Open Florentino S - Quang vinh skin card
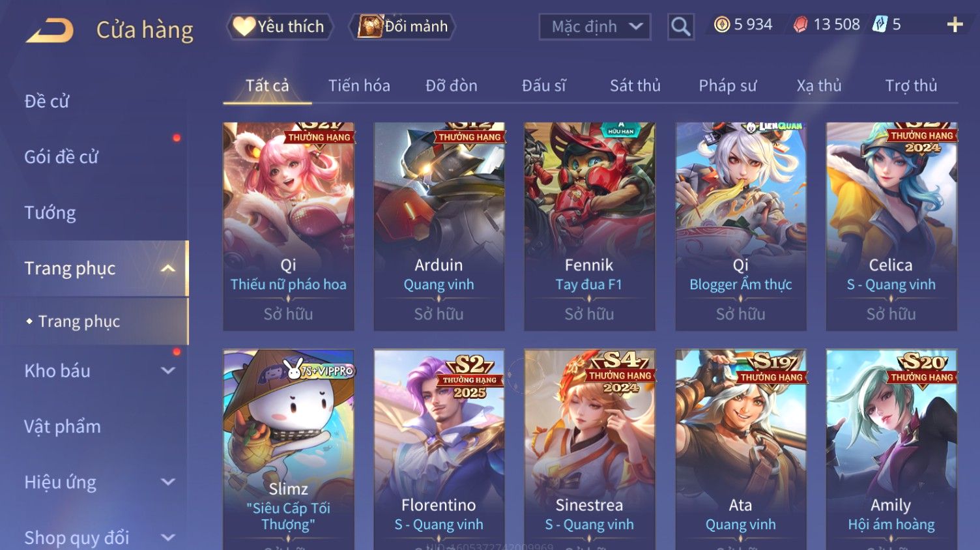The image size is (980, 550). pyautogui.click(x=439, y=450)
